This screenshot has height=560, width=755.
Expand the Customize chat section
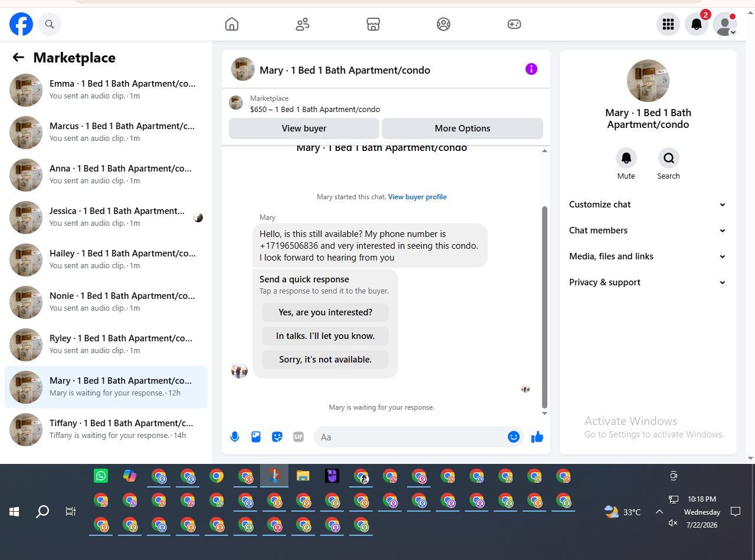[648, 205]
